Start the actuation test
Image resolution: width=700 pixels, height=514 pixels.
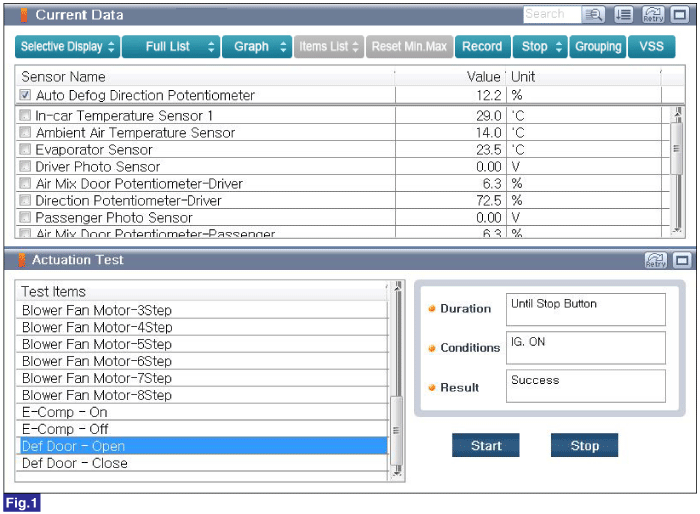486,445
